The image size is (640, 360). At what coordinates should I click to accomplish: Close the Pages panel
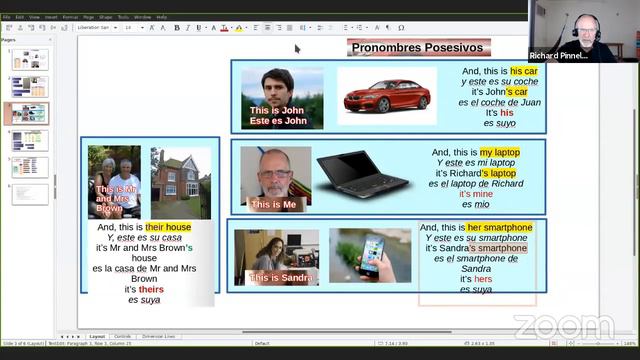(x=50, y=40)
